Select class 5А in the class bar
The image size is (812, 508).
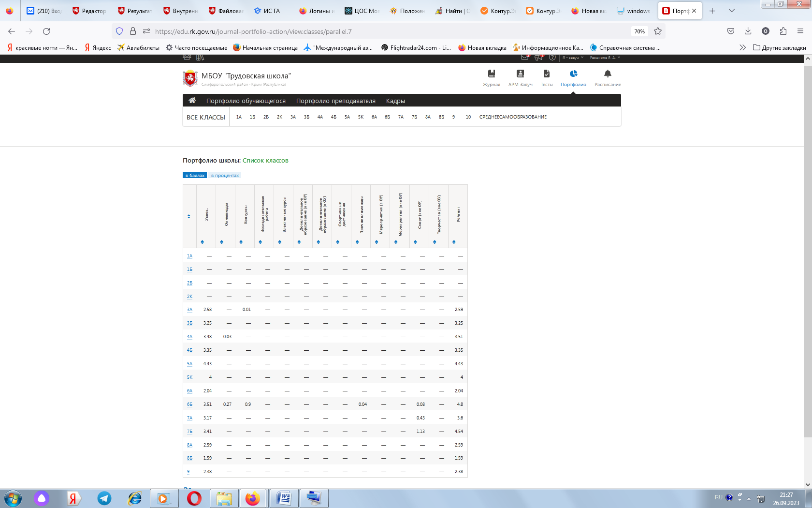(347, 117)
